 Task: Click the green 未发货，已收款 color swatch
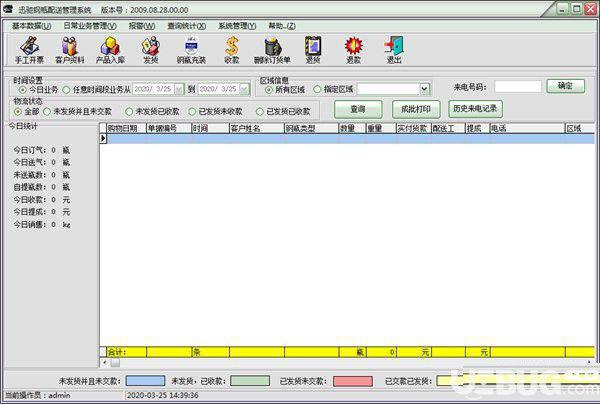pos(250,381)
